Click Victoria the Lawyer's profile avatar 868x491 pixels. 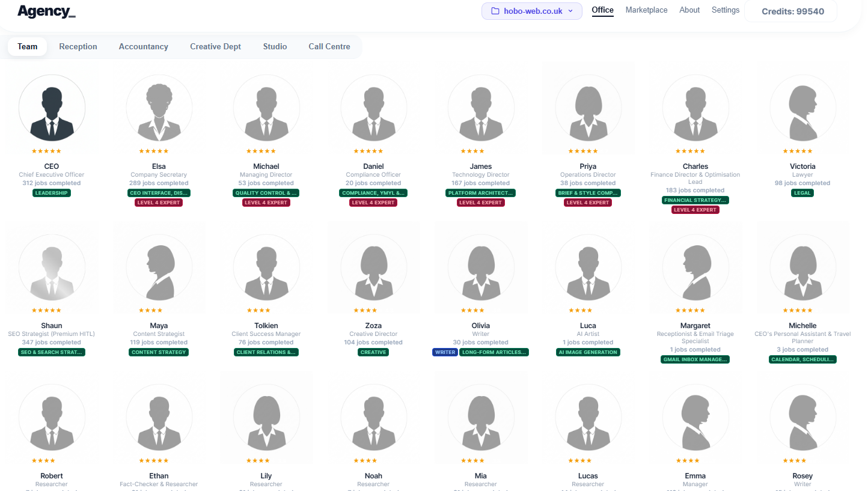(x=802, y=108)
